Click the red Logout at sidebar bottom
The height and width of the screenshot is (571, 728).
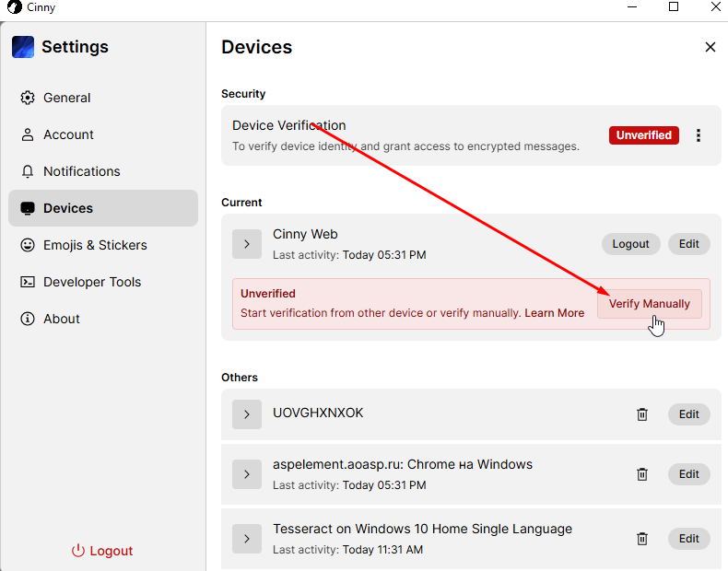point(102,551)
